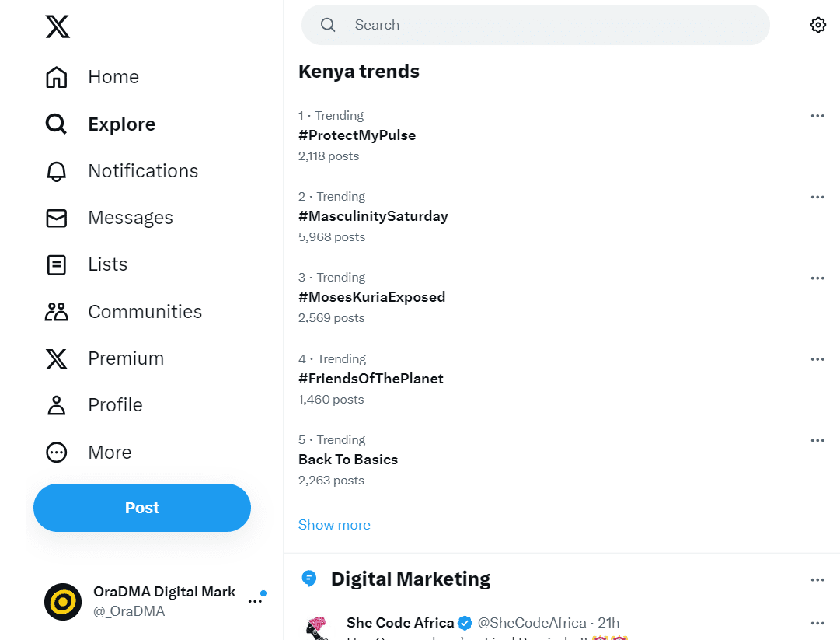Click the Digital Marketing topic icon

tap(309, 579)
